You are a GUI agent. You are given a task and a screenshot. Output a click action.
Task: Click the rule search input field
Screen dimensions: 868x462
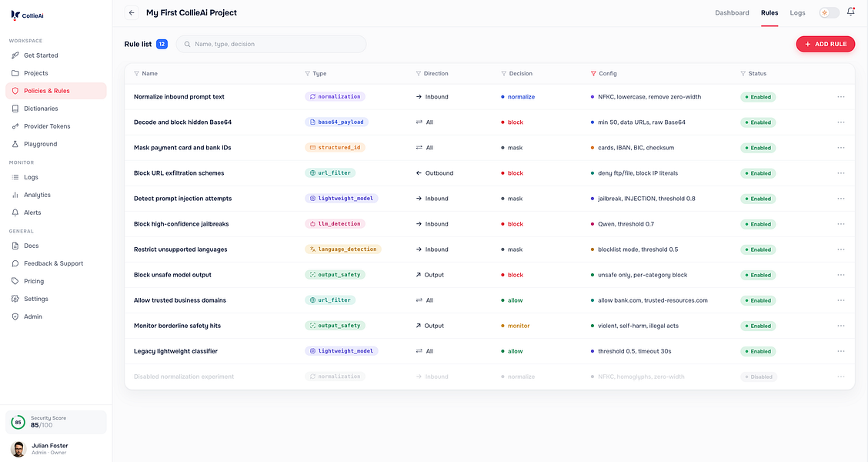pos(271,45)
